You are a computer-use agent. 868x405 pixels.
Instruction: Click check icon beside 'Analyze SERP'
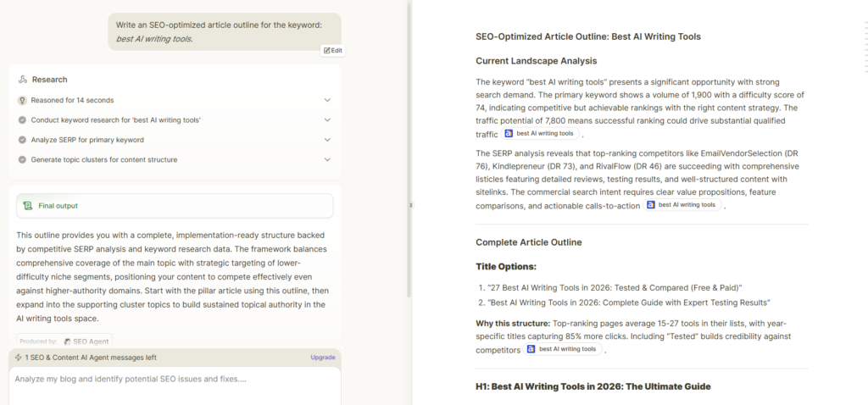click(x=22, y=140)
